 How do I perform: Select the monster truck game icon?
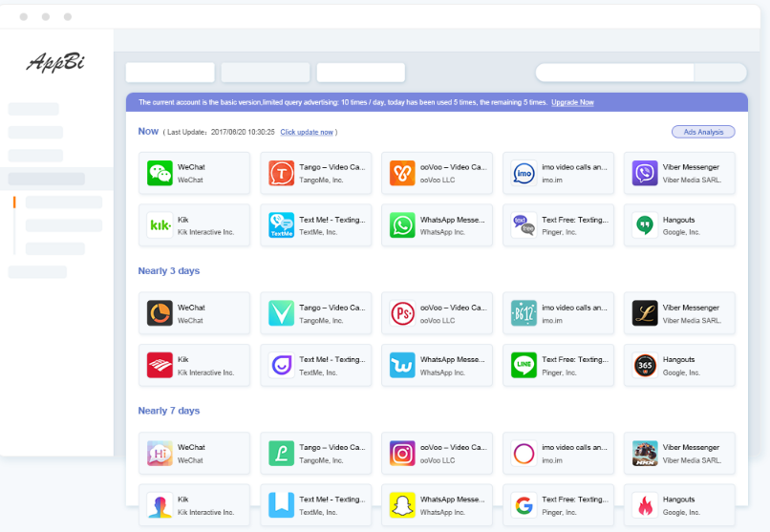tap(645, 453)
